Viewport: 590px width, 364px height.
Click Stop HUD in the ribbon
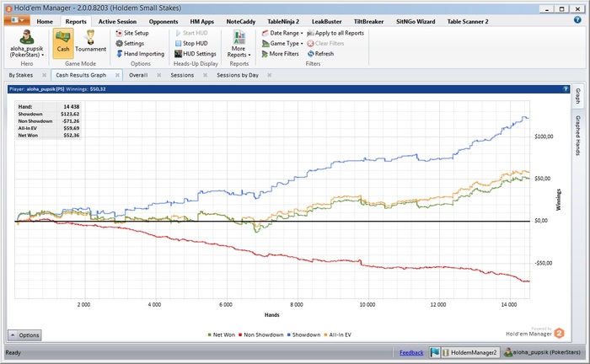(194, 43)
